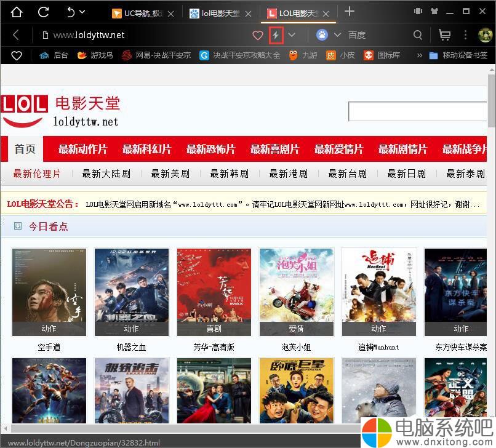The width and height of the screenshot is (496, 448).
Task: Click the site search input field
Action: coord(418,111)
